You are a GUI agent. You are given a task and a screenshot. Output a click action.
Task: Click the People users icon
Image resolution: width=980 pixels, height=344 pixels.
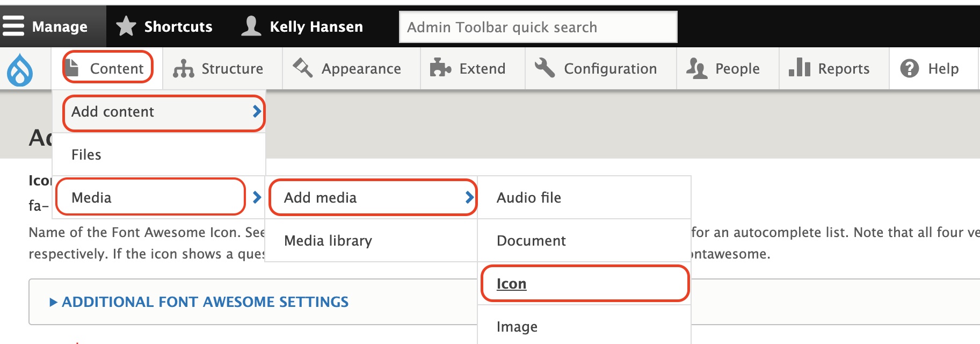[x=697, y=68]
